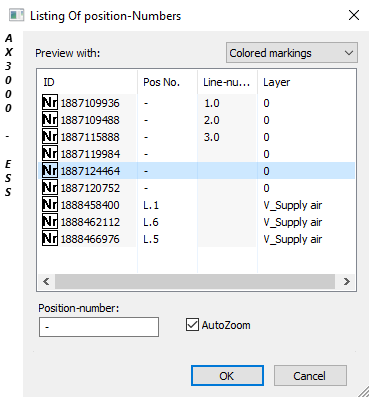
Task: Click the horizontal scrollbar thumb
Action: coord(195,282)
